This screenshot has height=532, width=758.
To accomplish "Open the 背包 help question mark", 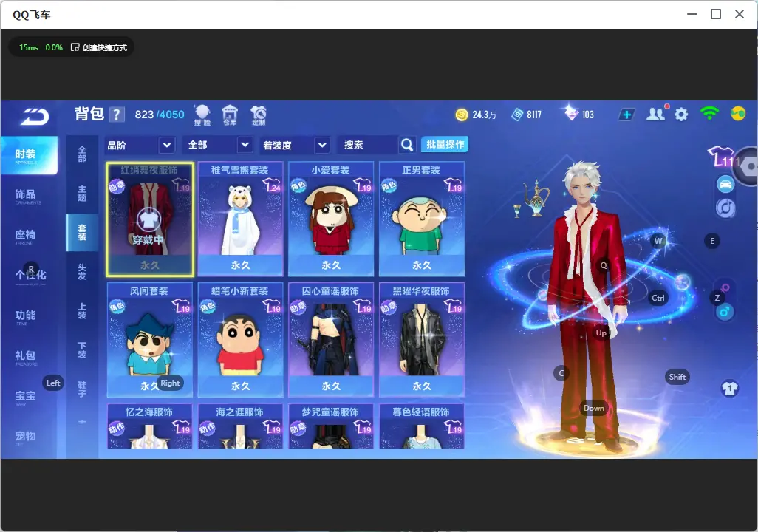I will tap(117, 115).
